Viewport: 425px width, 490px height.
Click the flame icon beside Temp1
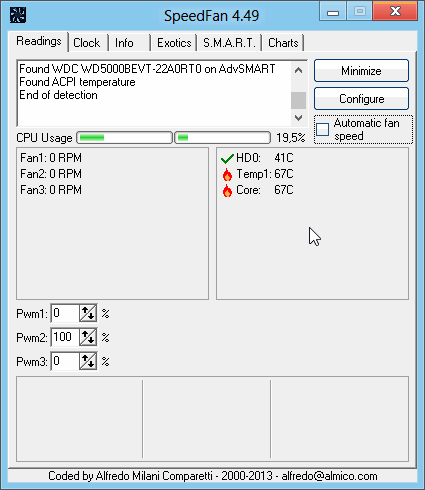227,174
